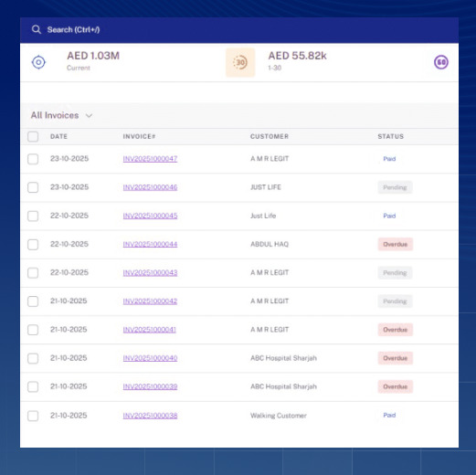Open invoice link INV20251000046
The height and width of the screenshot is (475, 476).
[150, 187]
